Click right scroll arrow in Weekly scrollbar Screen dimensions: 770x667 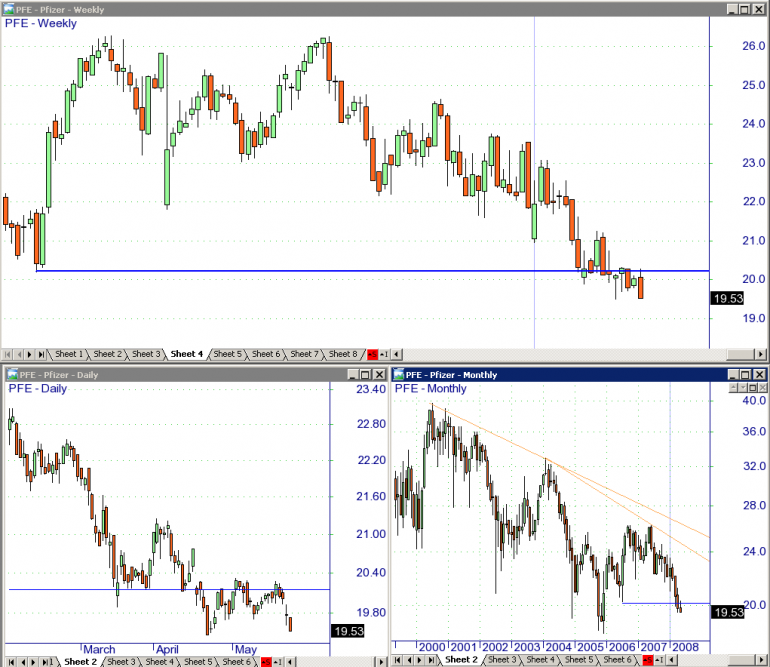pyautogui.click(x=761, y=354)
